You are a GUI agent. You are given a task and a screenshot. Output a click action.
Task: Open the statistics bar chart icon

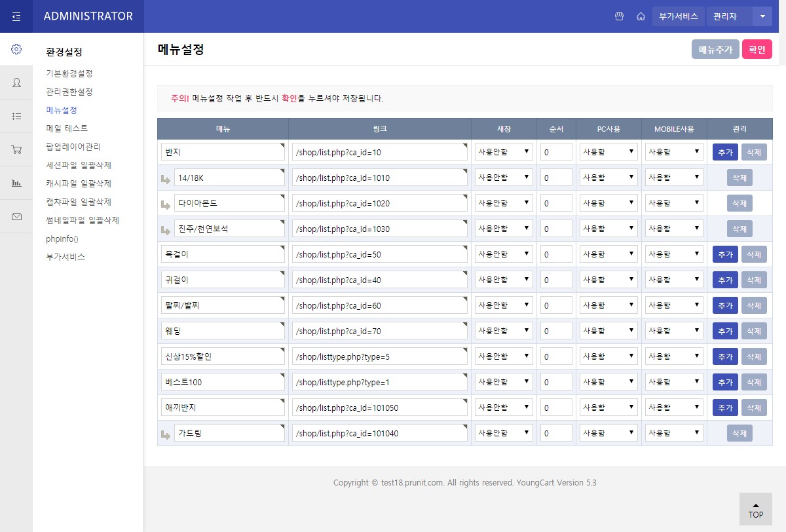(x=16, y=183)
